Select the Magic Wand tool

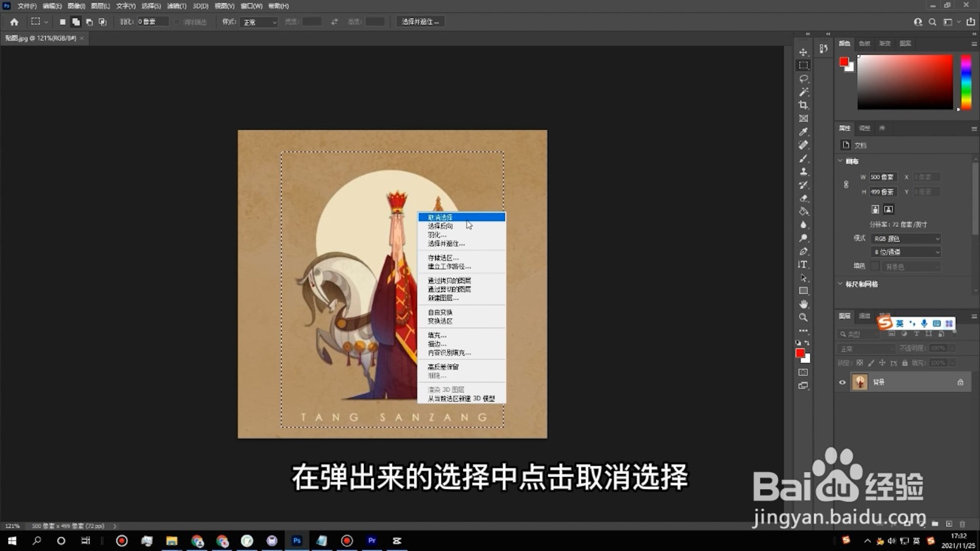804,92
